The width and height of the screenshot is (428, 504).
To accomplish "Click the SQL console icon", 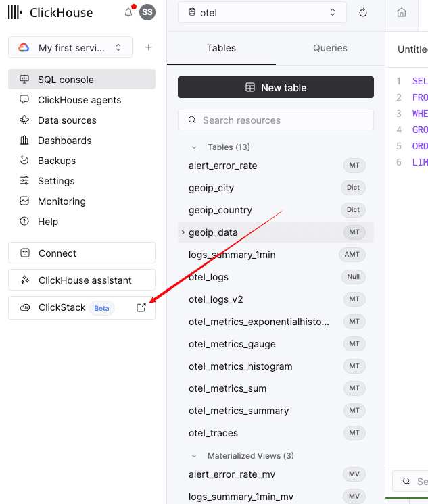I will pos(24,79).
